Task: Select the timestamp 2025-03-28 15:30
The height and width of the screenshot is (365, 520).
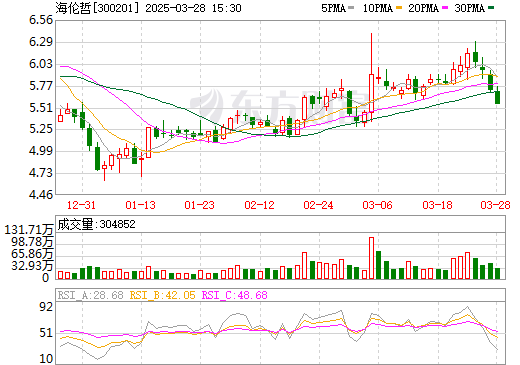Action: point(193,8)
